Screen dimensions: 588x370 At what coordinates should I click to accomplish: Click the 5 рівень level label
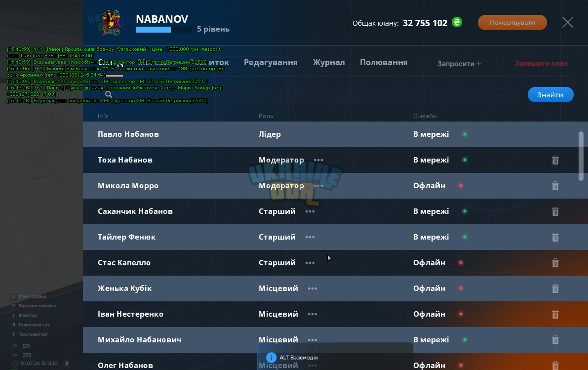(213, 29)
